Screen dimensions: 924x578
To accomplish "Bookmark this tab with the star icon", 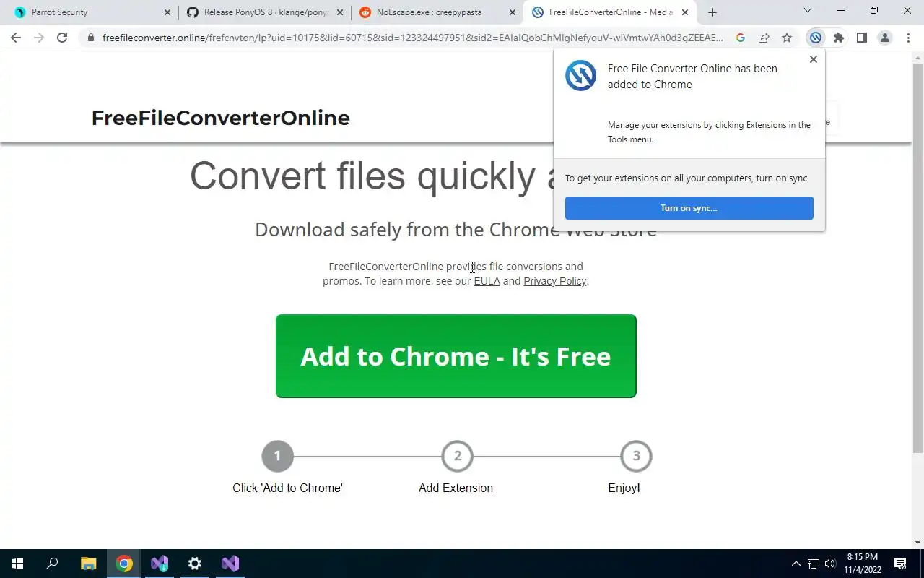I will (786, 38).
